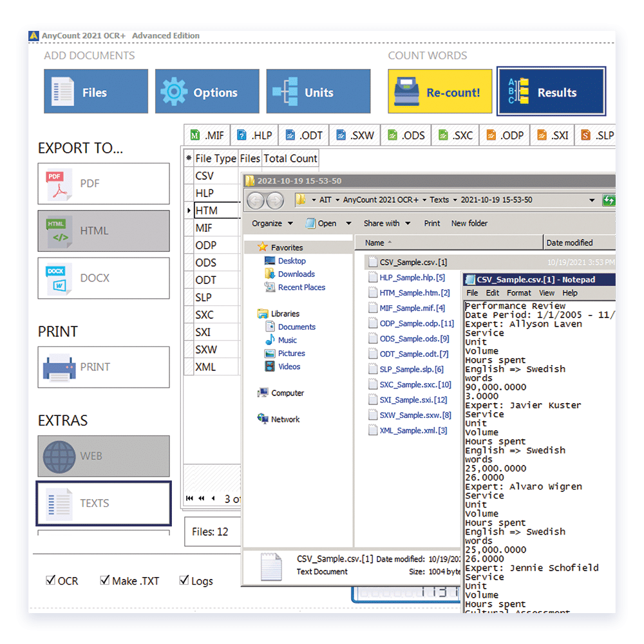
Task: Disable the Logs checkbox
Action: tap(184, 580)
